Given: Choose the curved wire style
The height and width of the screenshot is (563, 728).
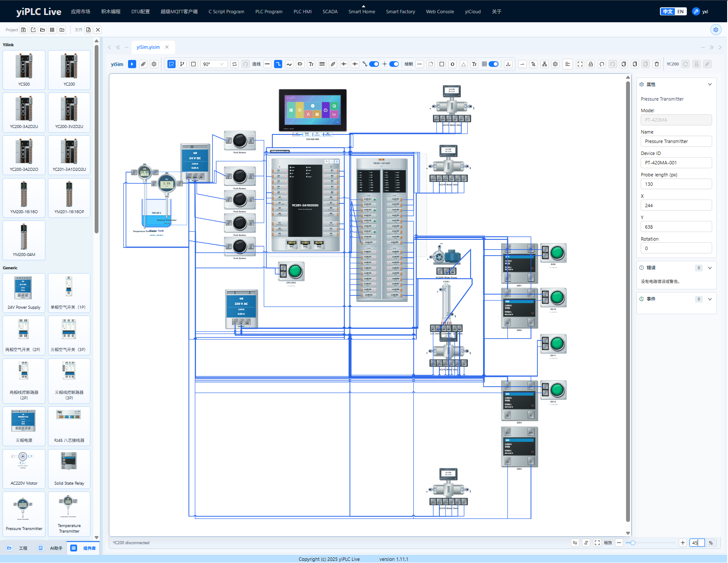Looking at the screenshot, I should tap(289, 64).
